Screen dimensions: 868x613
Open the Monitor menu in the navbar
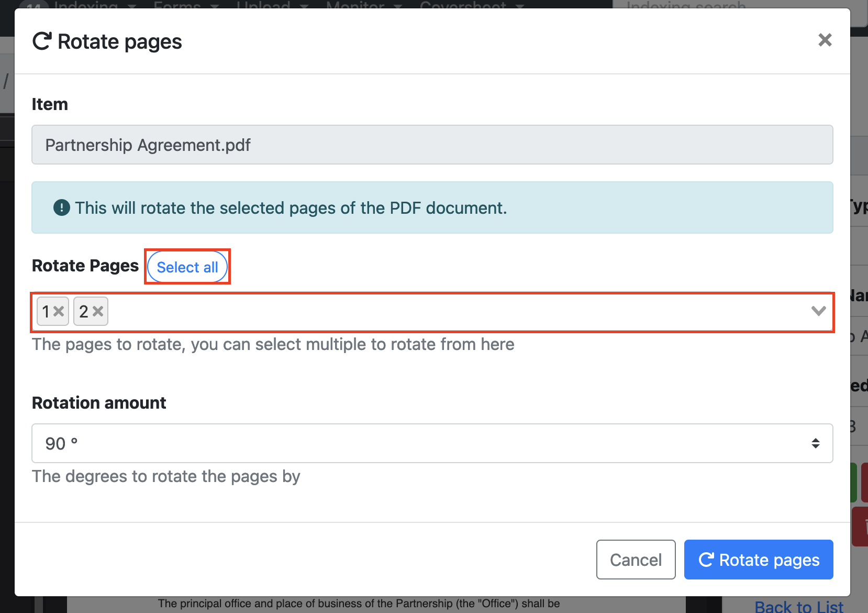364,5
